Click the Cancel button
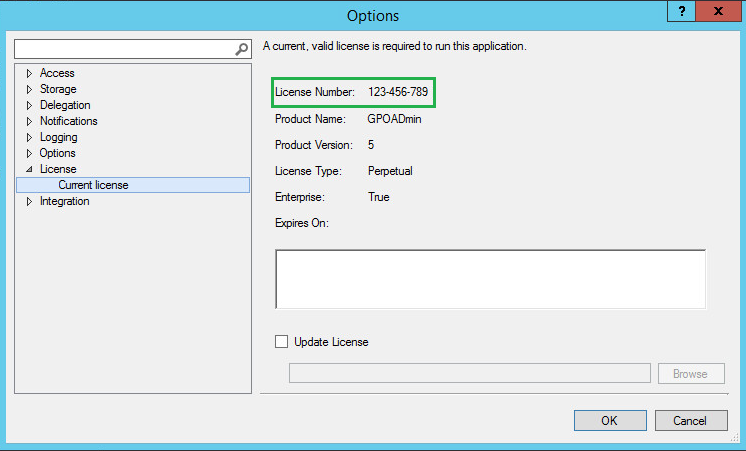Screen dimensions: 746x451 point(690,421)
